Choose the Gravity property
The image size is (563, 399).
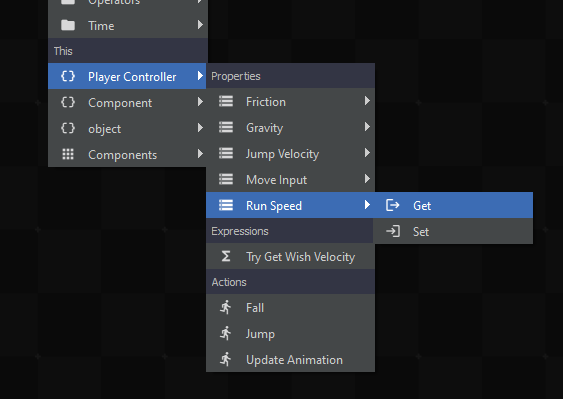(290, 127)
